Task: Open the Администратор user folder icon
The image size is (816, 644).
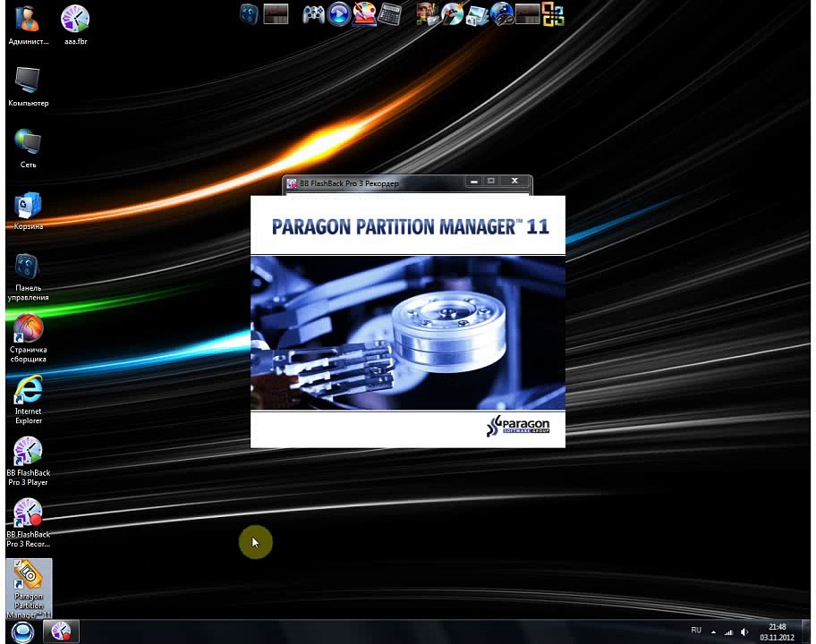Action: pos(28,24)
